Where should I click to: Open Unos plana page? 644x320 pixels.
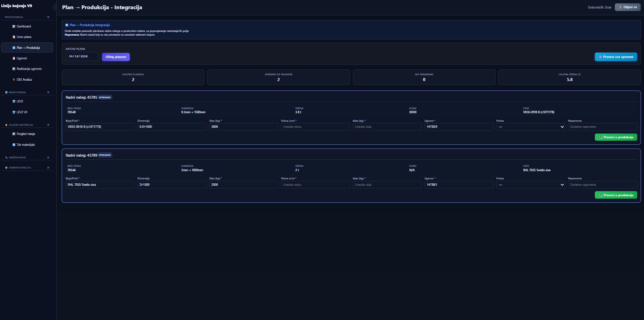27,37
